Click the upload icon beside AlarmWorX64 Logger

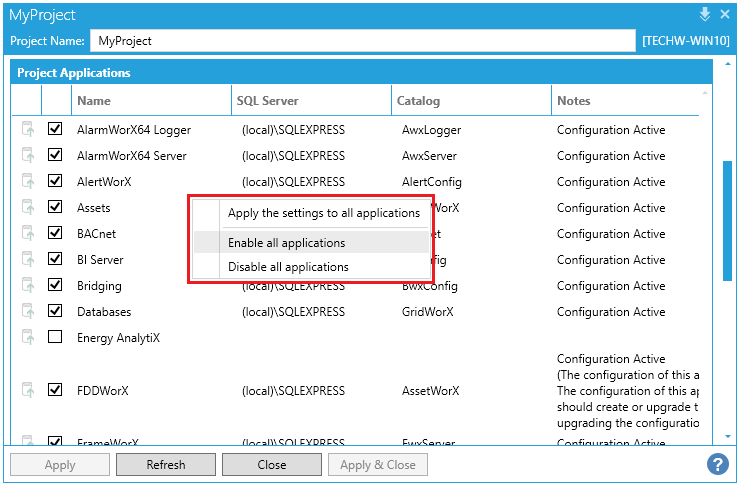tap(27, 130)
